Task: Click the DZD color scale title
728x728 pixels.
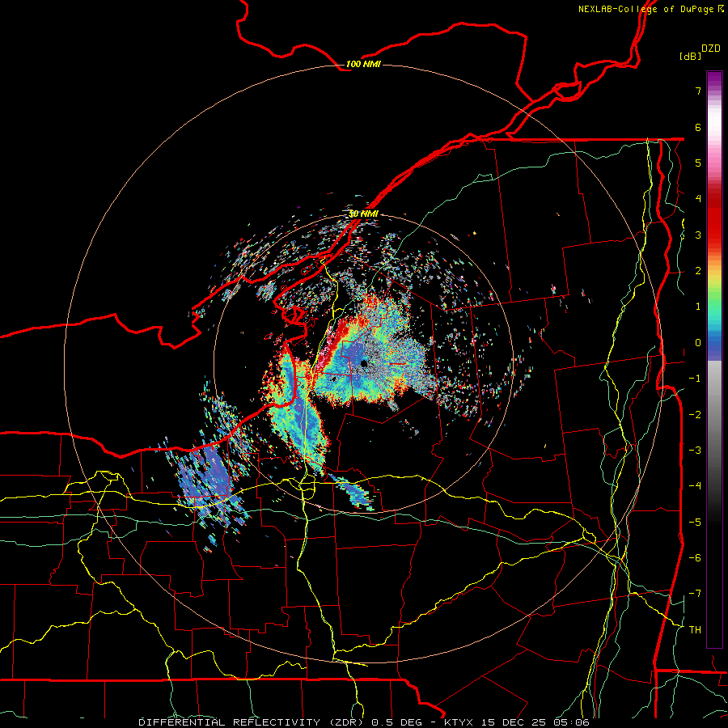Action: tap(711, 49)
